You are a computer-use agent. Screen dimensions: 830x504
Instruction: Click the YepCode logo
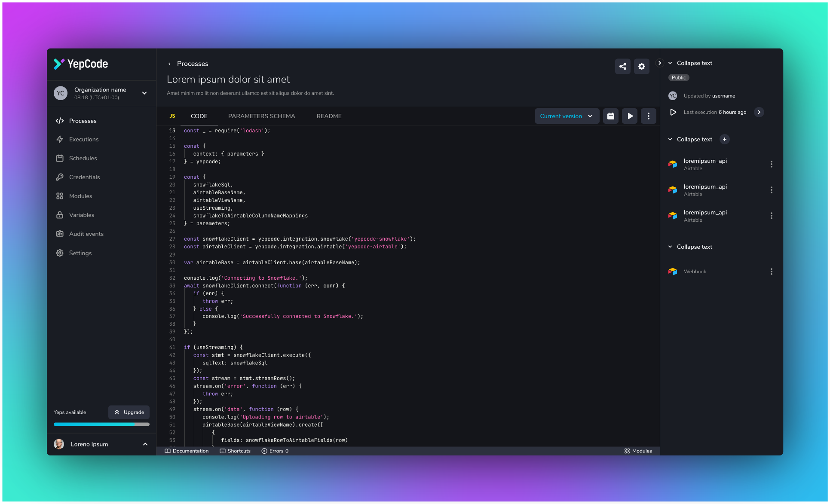pos(80,64)
